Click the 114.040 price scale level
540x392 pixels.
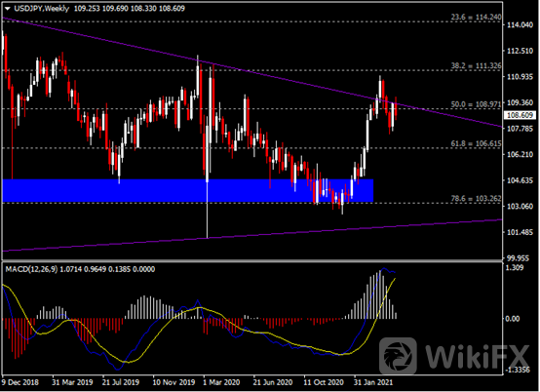(520, 24)
